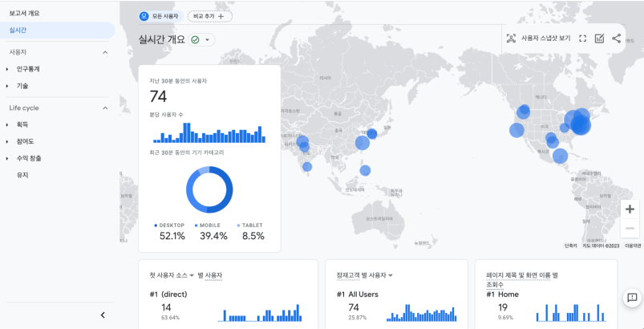Click the all users avatar badge
This screenshot has height=329, width=644.
[x=144, y=16]
